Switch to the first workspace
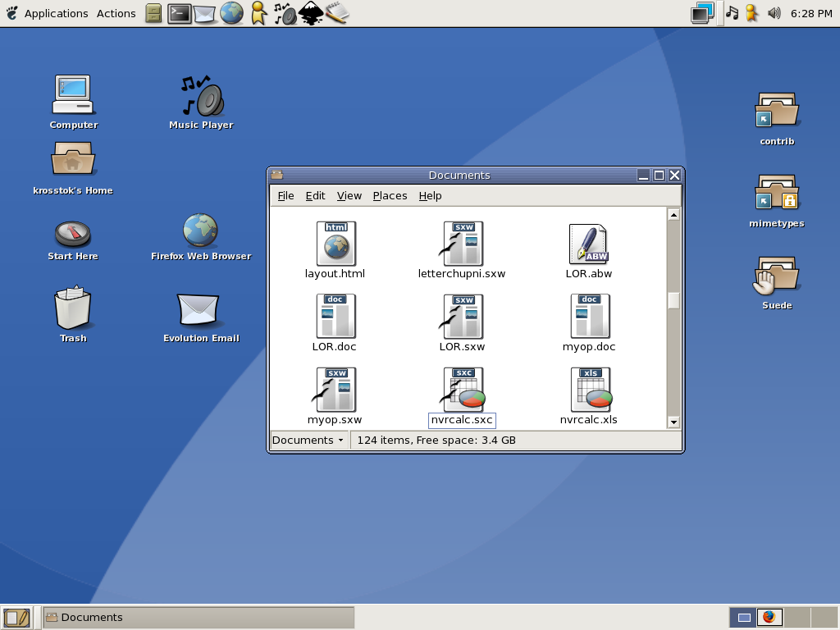840x630 pixels. (x=743, y=618)
